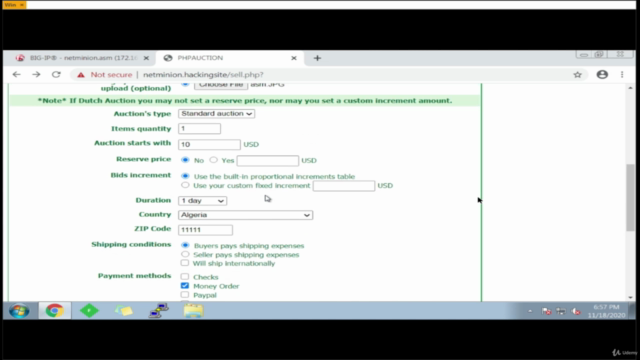Click the network tray icon
Viewport: 640px width, 360px height.
click(561, 311)
